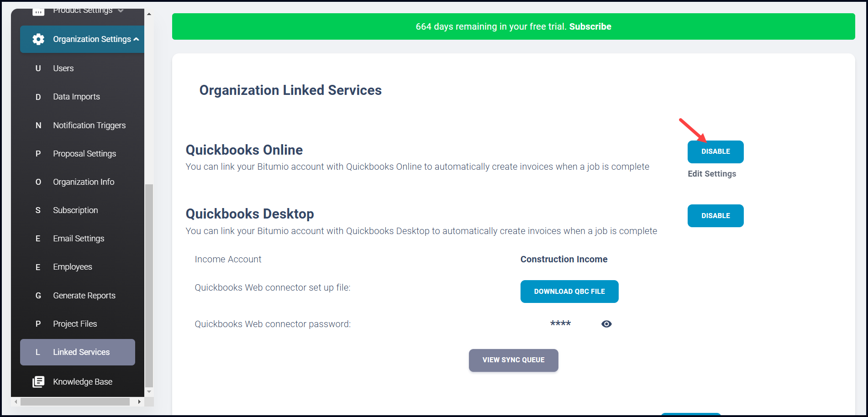
Task: Collapse the Organization Settings chevron
Action: (136, 39)
